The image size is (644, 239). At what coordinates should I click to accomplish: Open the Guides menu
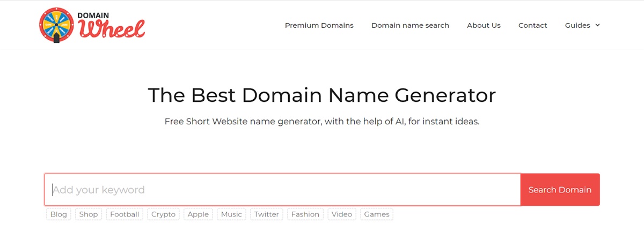(577, 25)
